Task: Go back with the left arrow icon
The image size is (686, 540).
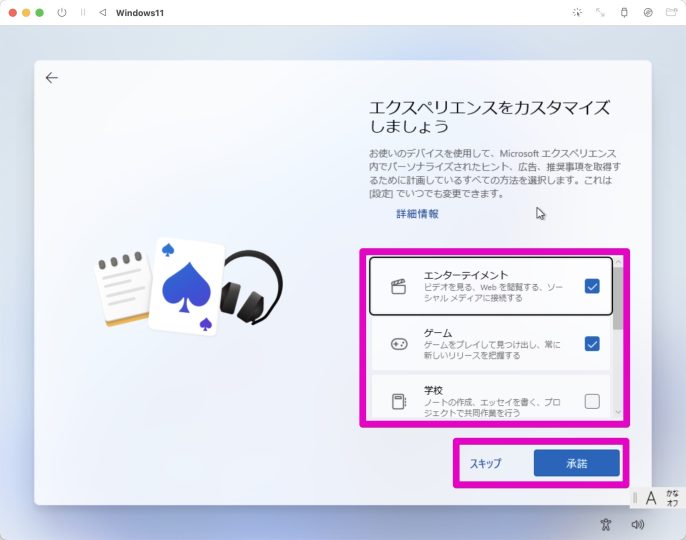Action: coord(52,78)
